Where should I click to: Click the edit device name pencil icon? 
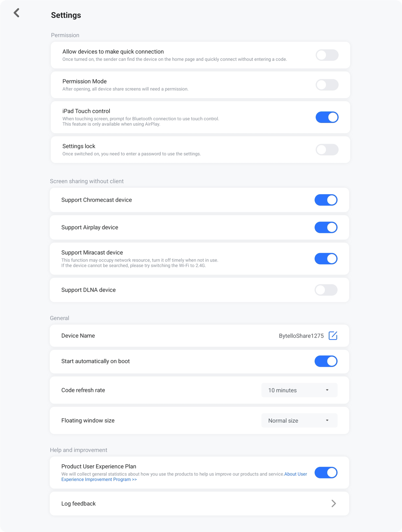tap(333, 335)
